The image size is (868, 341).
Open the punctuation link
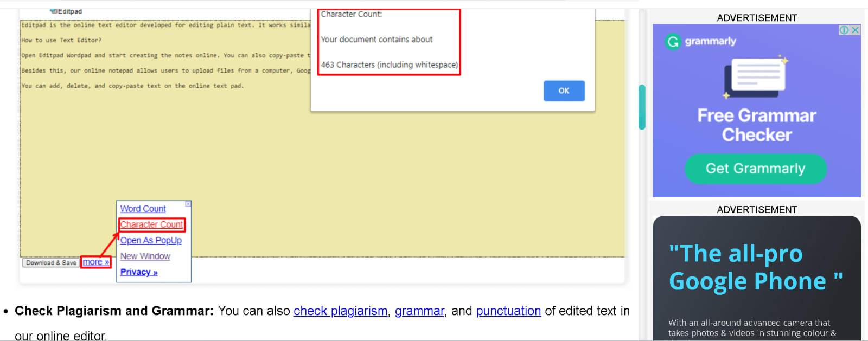(x=508, y=311)
